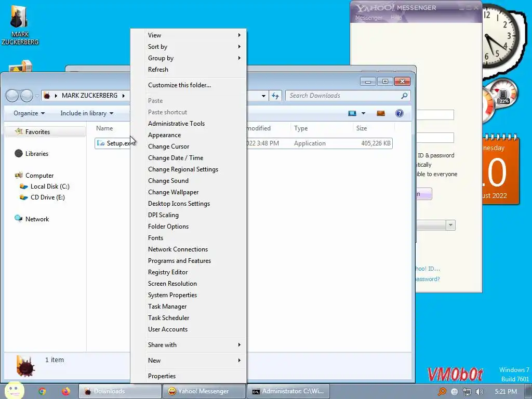Open the Include in library dropdown
The image size is (532, 399).
coord(87,113)
